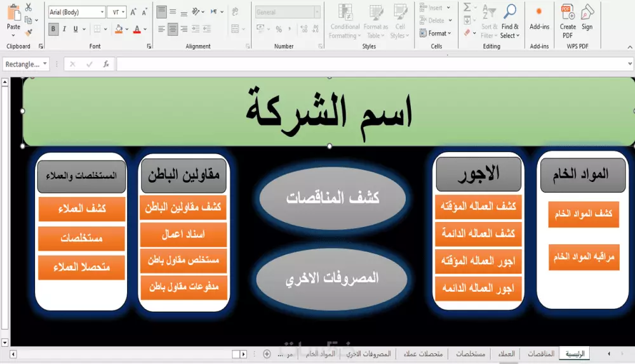This screenshot has height=364, width=635.
Task: Switch to المصروفات الاخري sheet tab
Action: click(368, 354)
